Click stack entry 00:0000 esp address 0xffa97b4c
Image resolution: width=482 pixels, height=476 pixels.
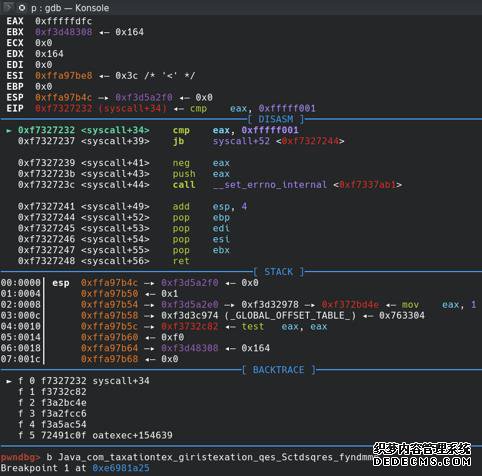[x=109, y=283]
